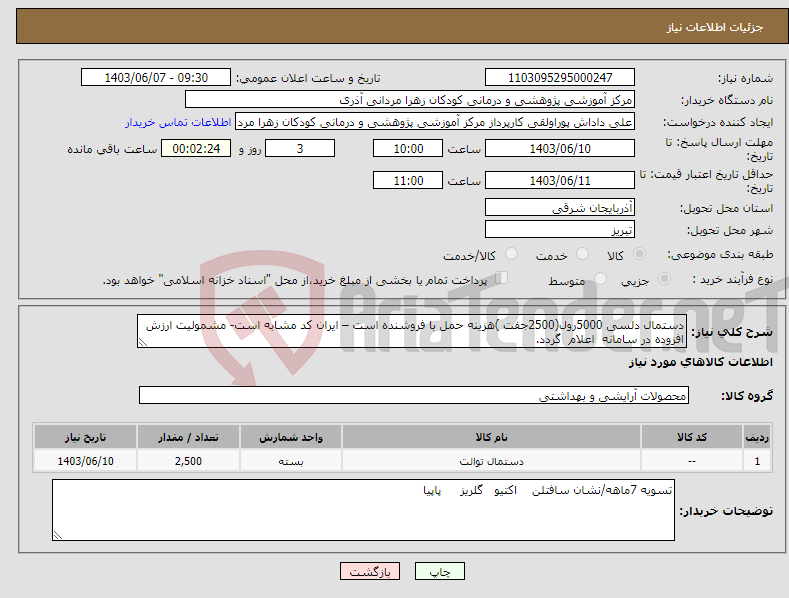The height and width of the screenshot is (598, 789).
Task: Click the جزئیات اطلاعات نیاز page header
Action: tap(715, 27)
